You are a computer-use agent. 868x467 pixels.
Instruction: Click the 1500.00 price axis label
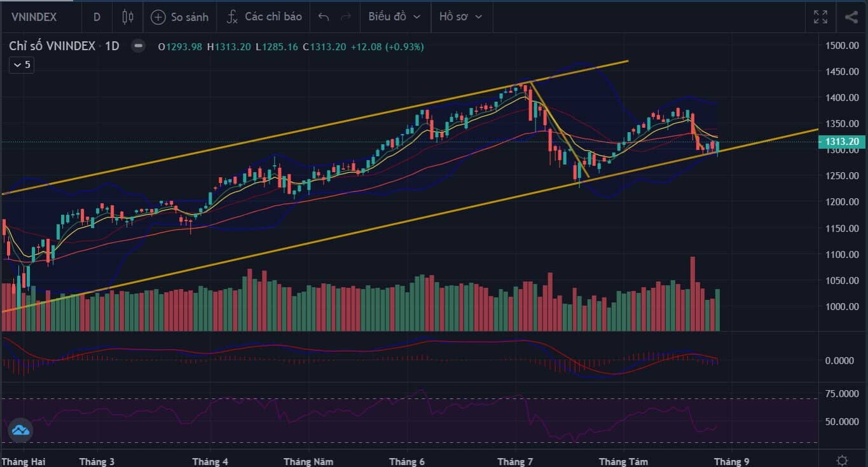click(843, 45)
